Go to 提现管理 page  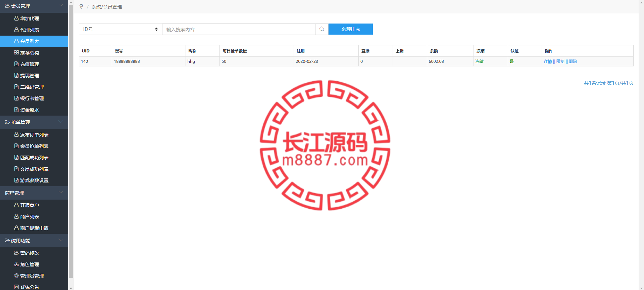[34, 76]
